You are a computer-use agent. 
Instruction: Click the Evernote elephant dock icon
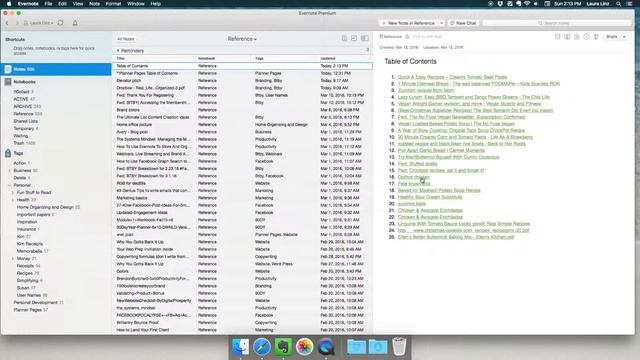click(283, 347)
